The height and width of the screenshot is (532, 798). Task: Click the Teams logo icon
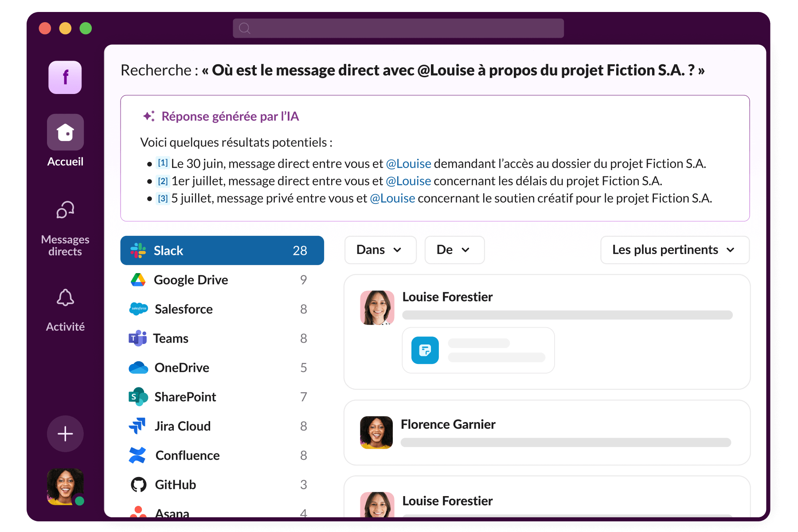click(137, 338)
